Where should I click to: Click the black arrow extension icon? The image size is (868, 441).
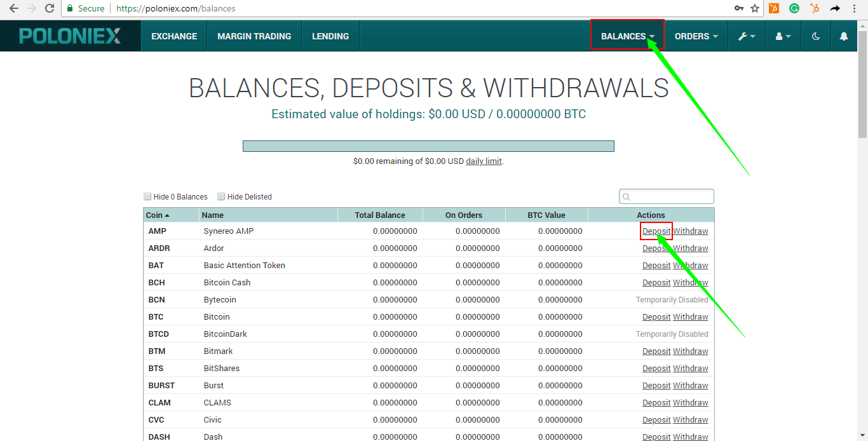click(x=835, y=9)
